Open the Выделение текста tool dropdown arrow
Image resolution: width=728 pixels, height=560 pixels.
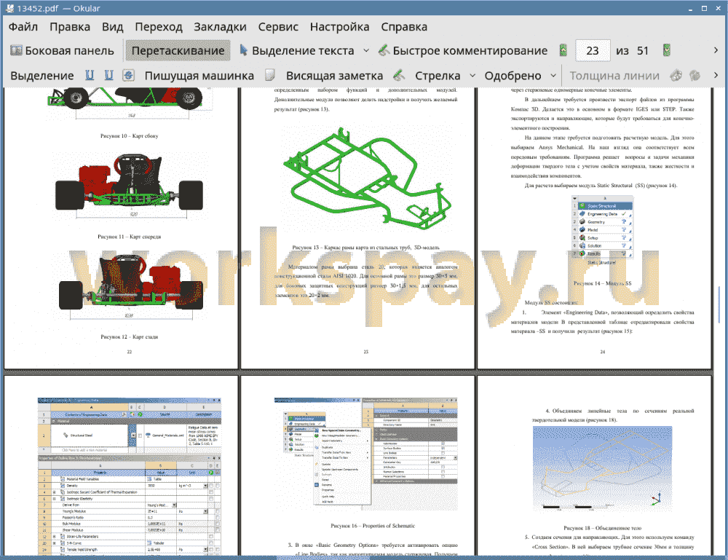[366, 51]
